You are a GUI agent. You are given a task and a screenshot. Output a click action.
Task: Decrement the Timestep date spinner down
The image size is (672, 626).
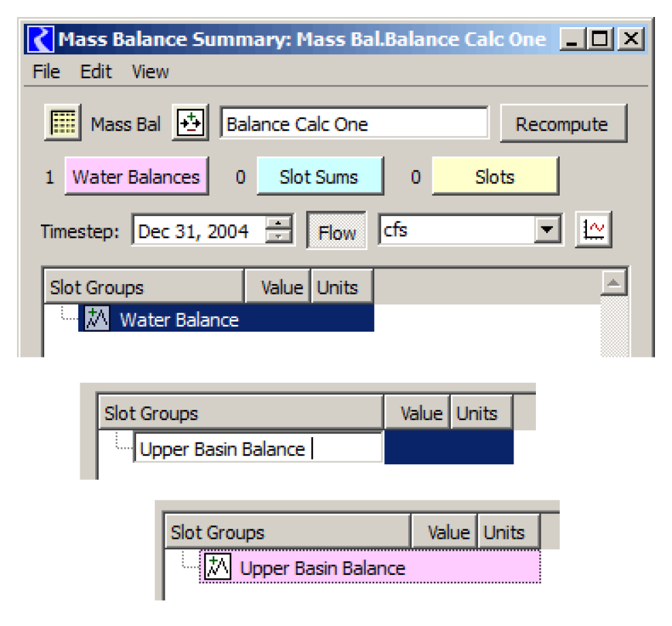(x=278, y=237)
